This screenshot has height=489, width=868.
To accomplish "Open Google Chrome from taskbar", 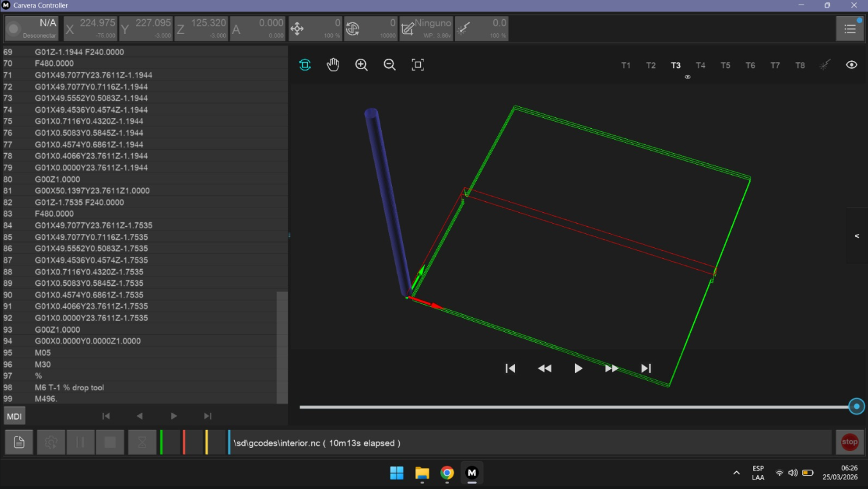I will coord(447,473).
